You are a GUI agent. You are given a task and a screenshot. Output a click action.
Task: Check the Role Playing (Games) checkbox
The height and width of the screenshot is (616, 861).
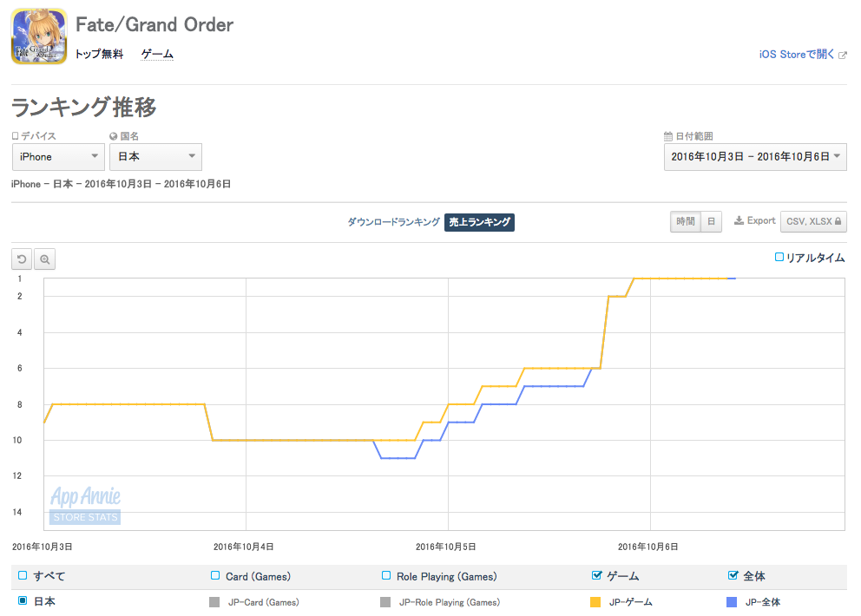click(x=386, y=575)
